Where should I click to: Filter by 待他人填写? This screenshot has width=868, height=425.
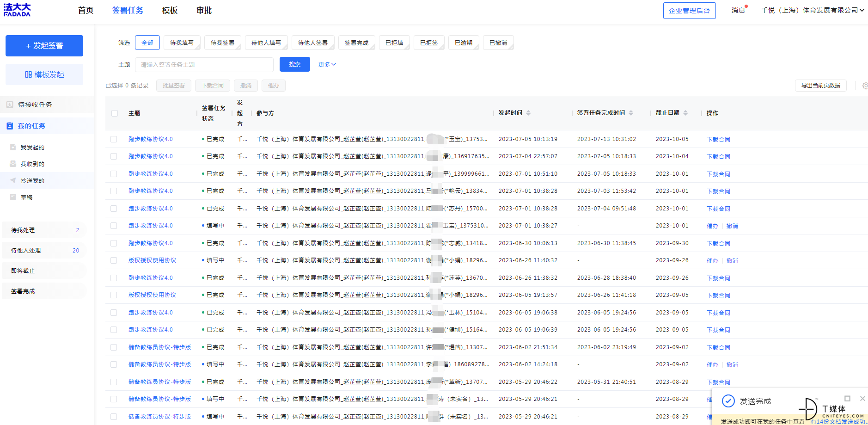[x=266, y=43]
